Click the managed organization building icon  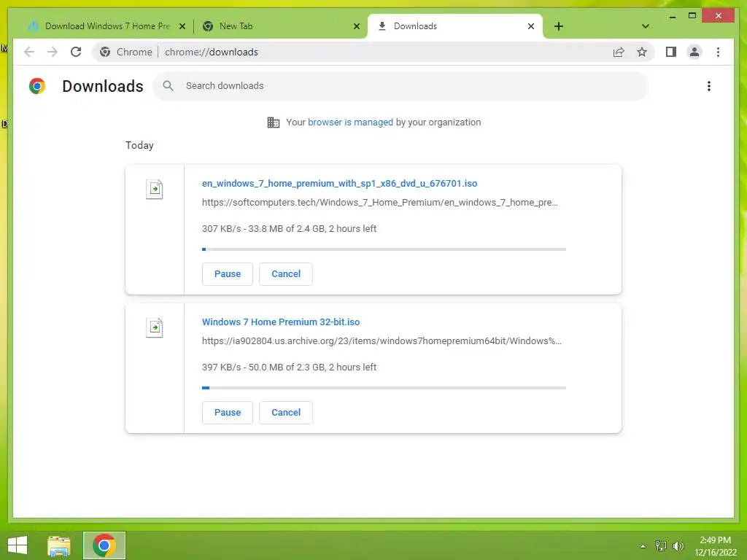(x=274, y=122)
